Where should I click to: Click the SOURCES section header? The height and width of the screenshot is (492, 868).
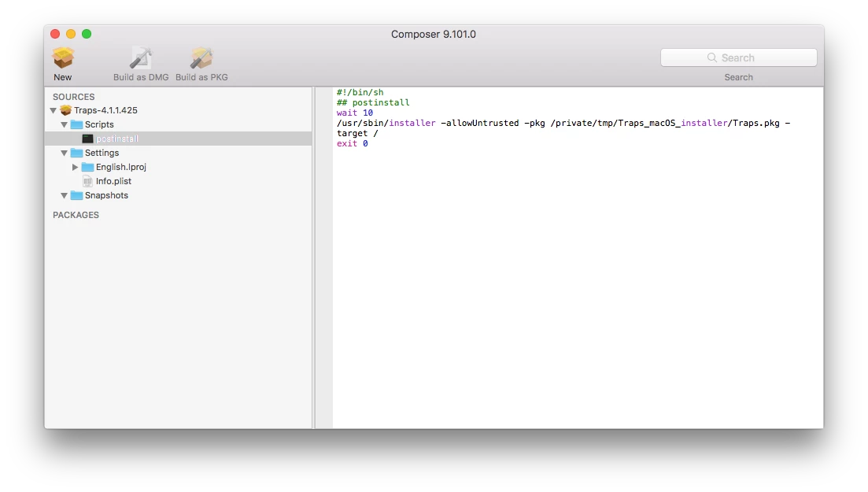pyautogui.click(x=74, y=97)
